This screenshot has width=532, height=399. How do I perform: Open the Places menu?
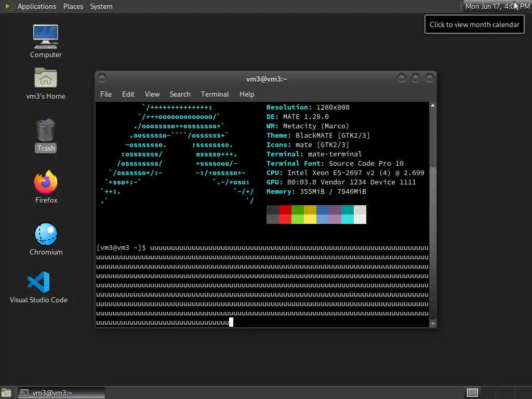pyautogui.click(x=73, y=6)
